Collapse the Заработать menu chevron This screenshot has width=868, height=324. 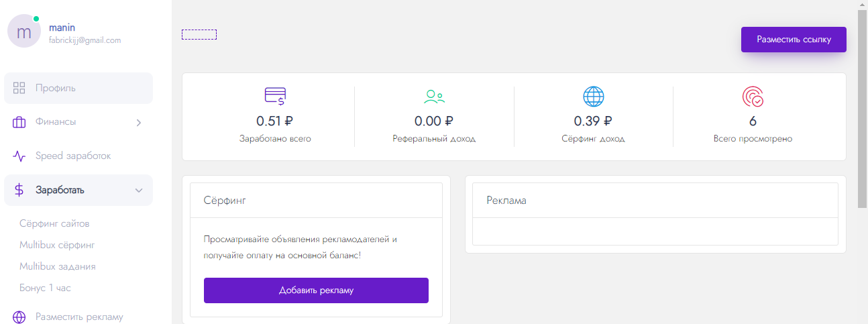click(139, 191)
